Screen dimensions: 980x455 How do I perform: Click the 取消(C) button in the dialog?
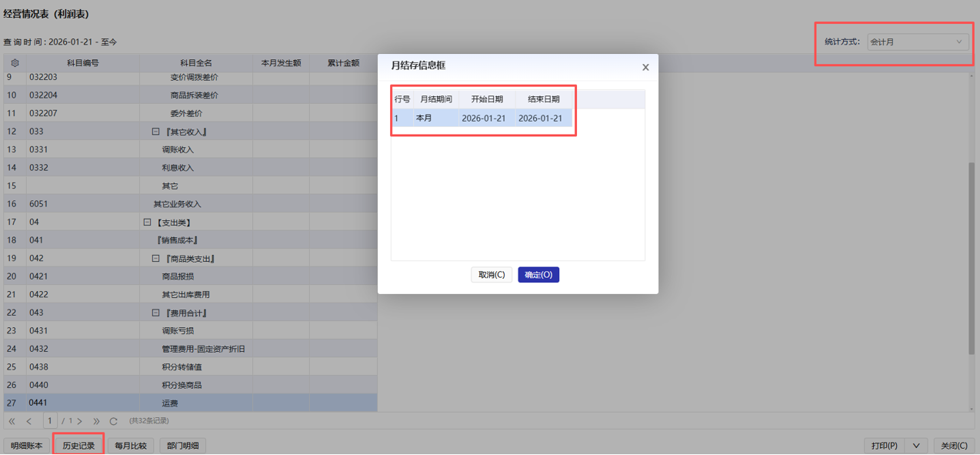tap(492, 275)
